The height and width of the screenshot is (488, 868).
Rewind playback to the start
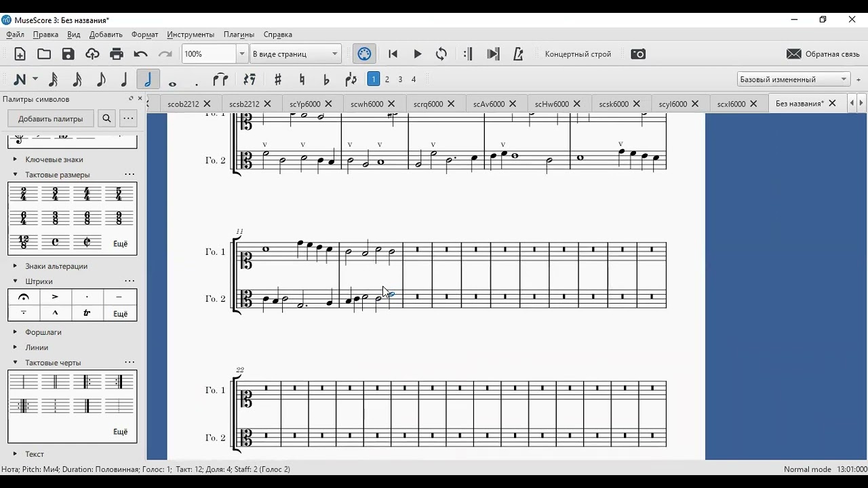point(393,54)
